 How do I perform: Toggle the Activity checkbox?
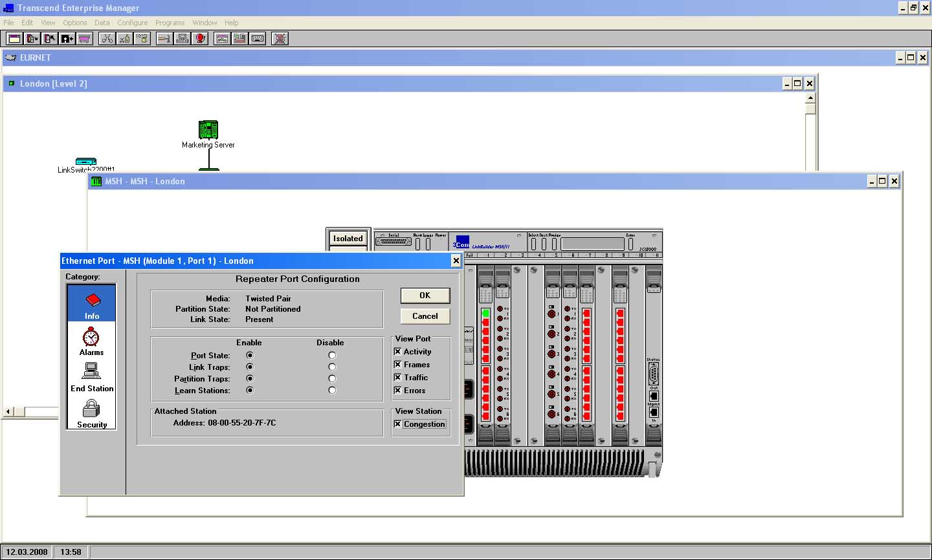click(x=397, y=351)
